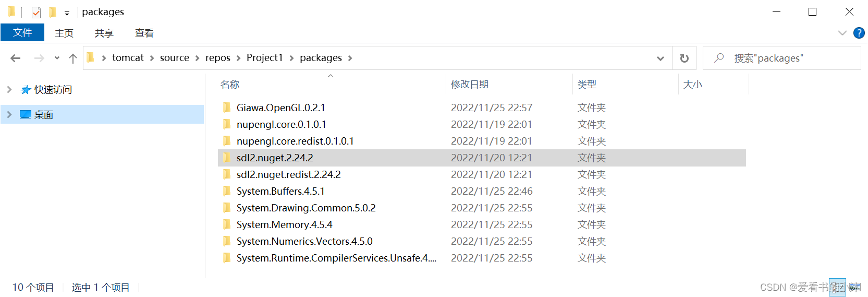Screen dimensions: 868x297
Task: Click the search packages input field
Action: [x=782, y=58]
